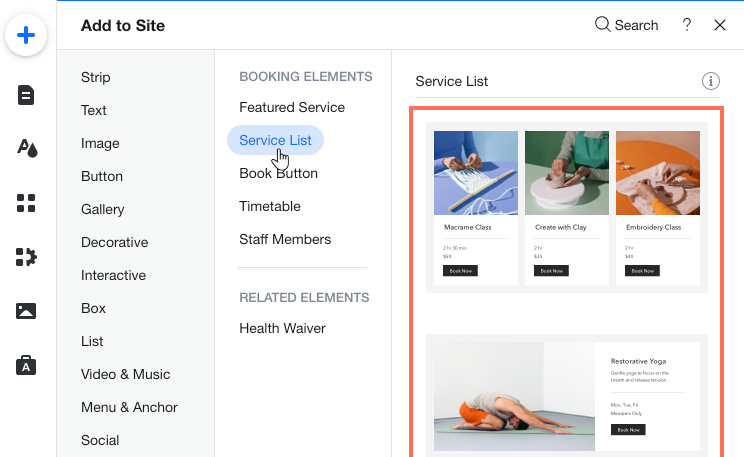The width and height of the screenshot is (744, 457).
Task: Open the App Market bag icon
Action: 26,365
